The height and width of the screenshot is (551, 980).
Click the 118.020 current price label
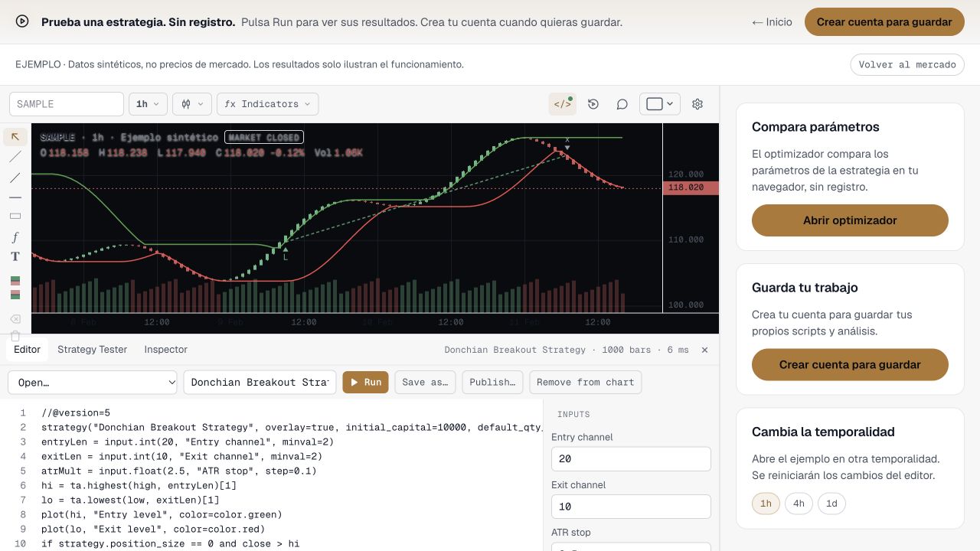point(691,187)
